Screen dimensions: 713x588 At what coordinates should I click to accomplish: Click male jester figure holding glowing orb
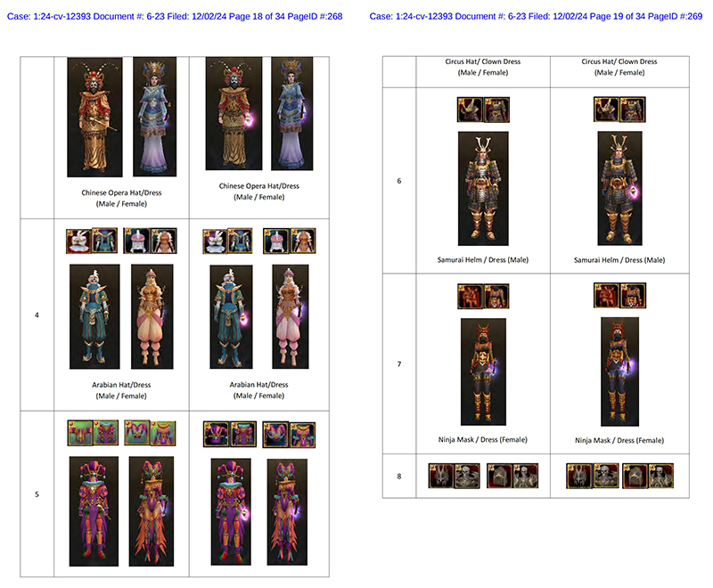tap(231, 512)
